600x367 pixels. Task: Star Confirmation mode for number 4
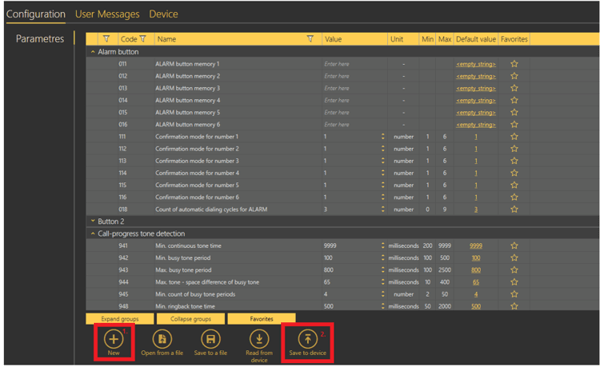[514, 173]
